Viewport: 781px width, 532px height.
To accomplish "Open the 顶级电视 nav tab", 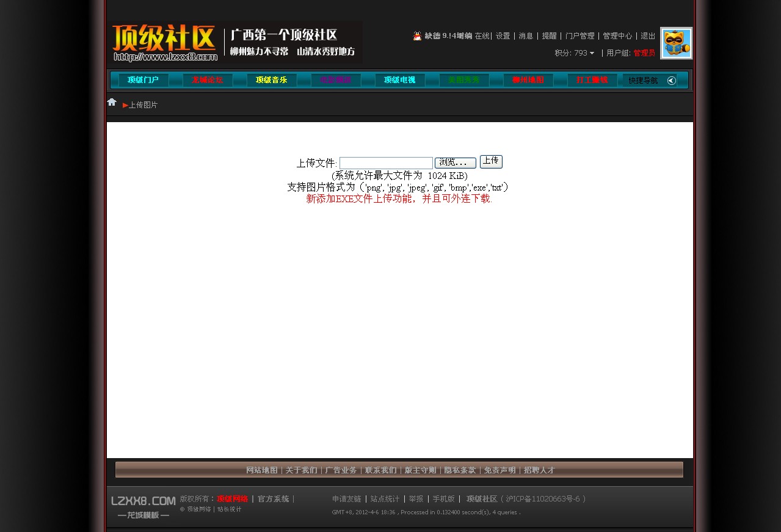I will click(x=400, y=80).
